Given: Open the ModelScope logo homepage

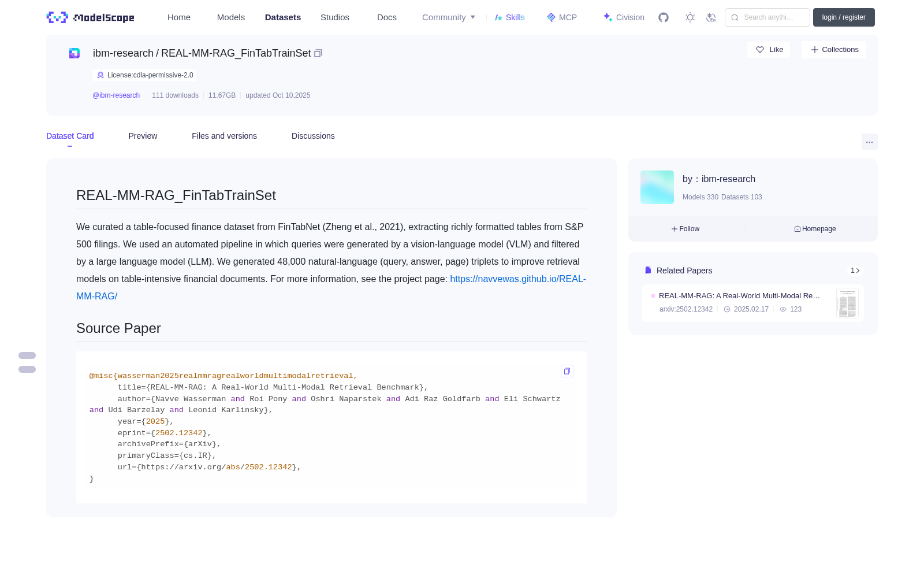Looking at the screenshot, I should (90, 17).
